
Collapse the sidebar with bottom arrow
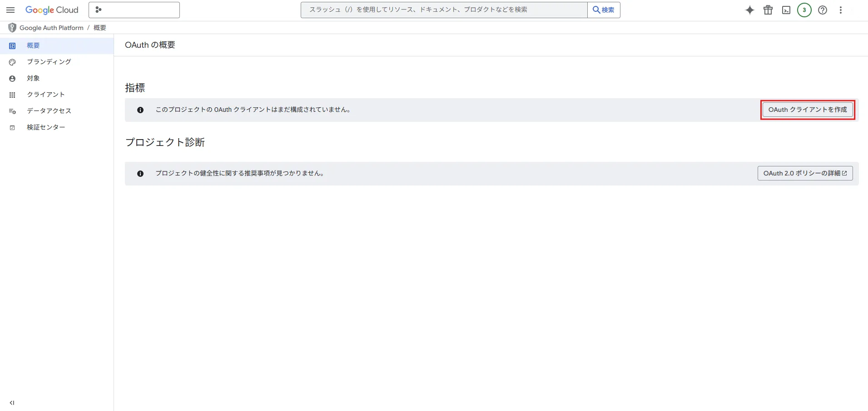click(12, 403)
